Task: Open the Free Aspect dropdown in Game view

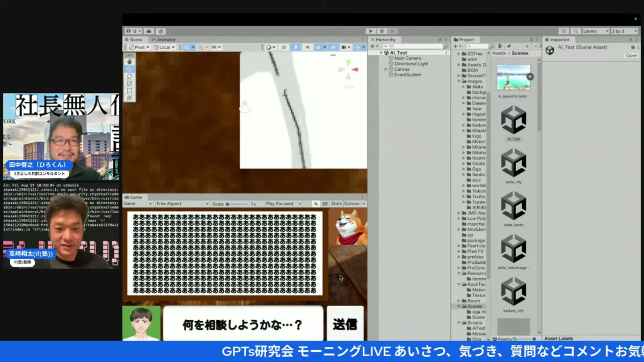Action: click(182, 204)
